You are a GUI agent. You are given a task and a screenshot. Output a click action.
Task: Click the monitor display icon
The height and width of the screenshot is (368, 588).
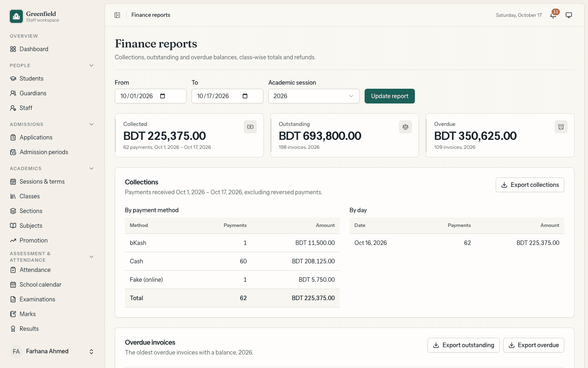569,15
